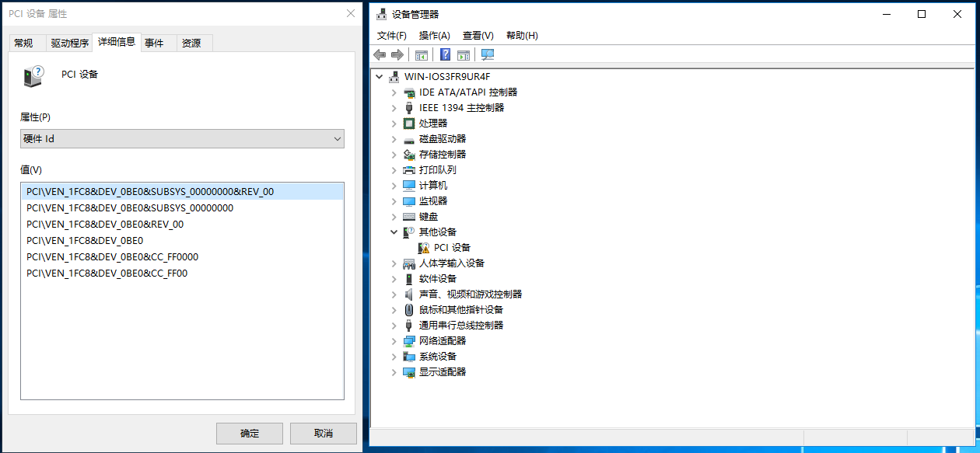Click the IDE ATA/ATAPI 控制器 icon
This screenshot has width=980, height=453.
[x=409, y=92]
